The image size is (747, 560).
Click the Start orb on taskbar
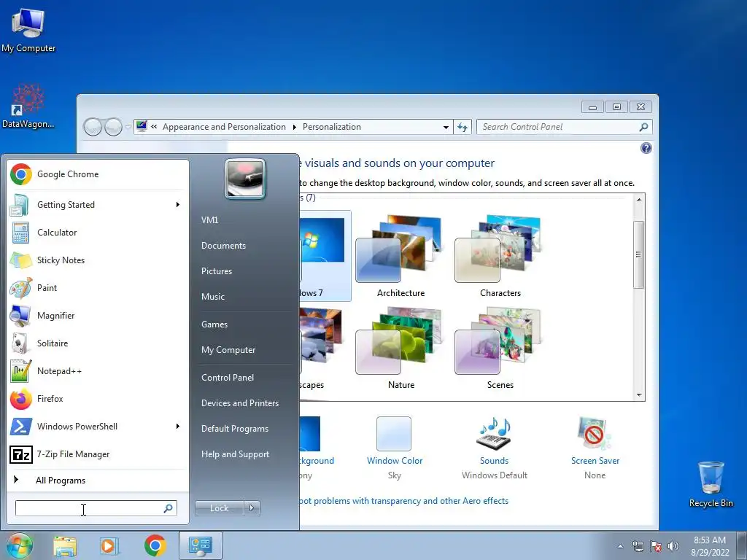point(20,545)
